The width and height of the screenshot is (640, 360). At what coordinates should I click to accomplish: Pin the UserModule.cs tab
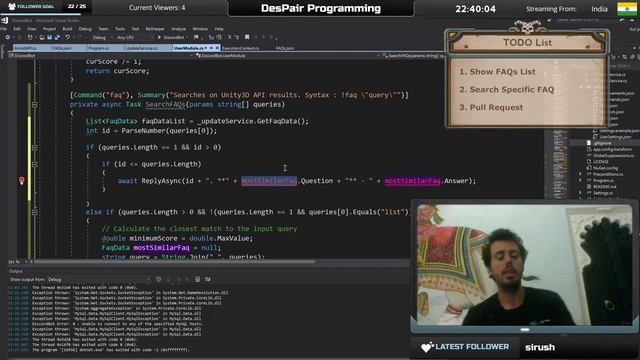[x=211, y=48]
